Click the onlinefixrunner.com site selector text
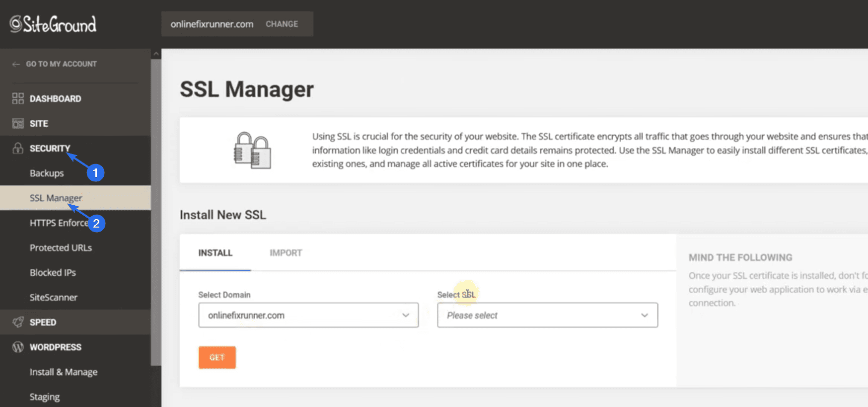This screenshot has width=868, height=407. (x=212, y=24)
